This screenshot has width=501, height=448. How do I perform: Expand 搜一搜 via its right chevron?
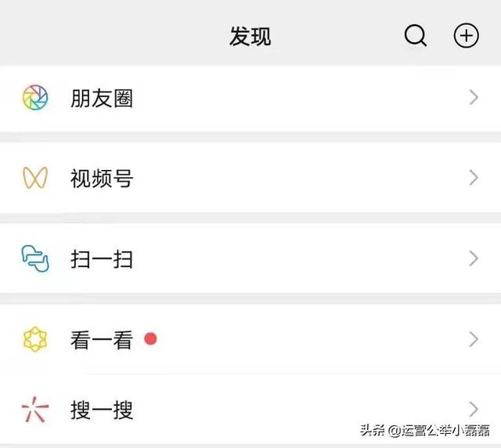pos(474,410)
